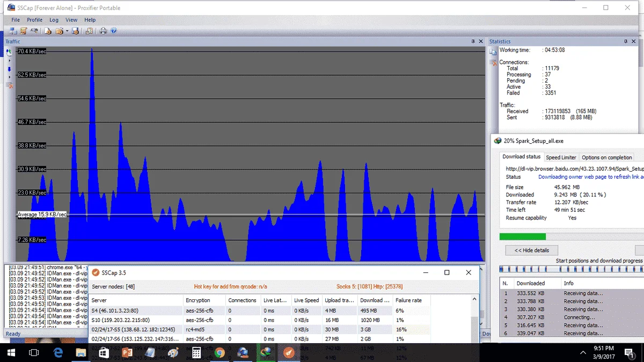644x362 pixels.
Task: Click the blue help question mark icon
Action: 114,31
